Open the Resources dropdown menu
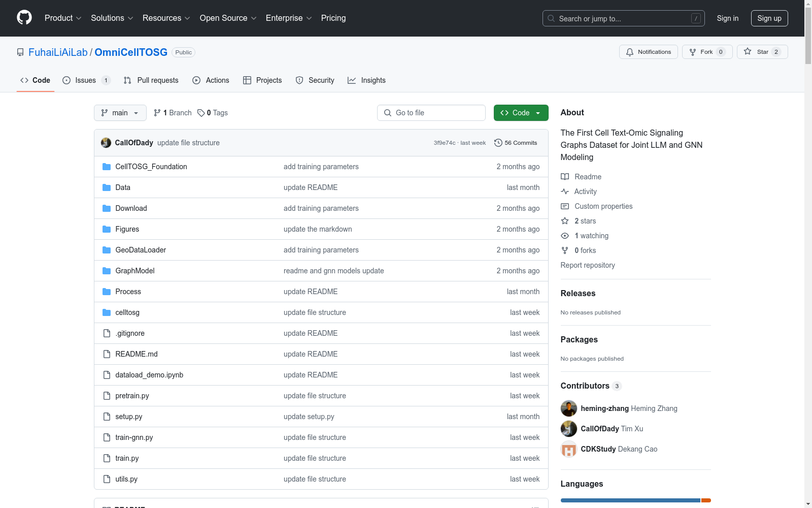 166,18
